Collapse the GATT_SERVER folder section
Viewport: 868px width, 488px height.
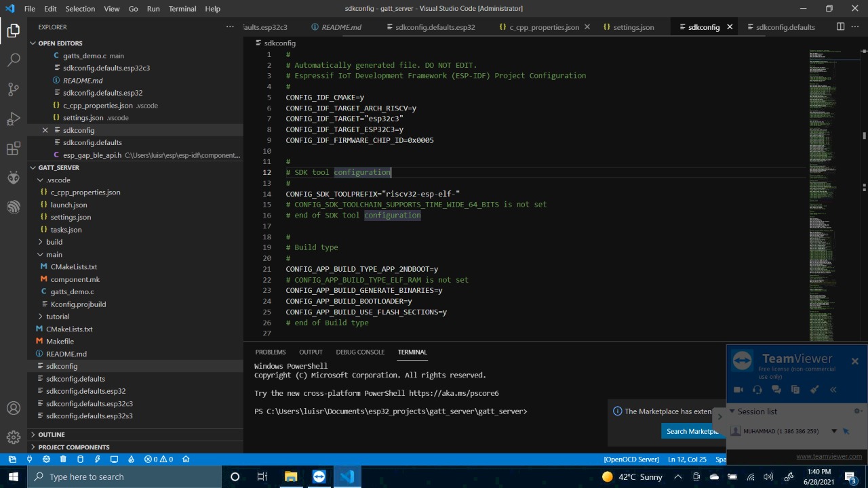(x=33, y=167)
